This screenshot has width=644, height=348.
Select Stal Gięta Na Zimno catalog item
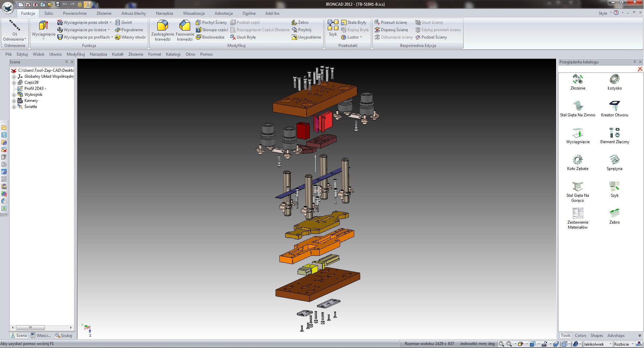point(578,109)
